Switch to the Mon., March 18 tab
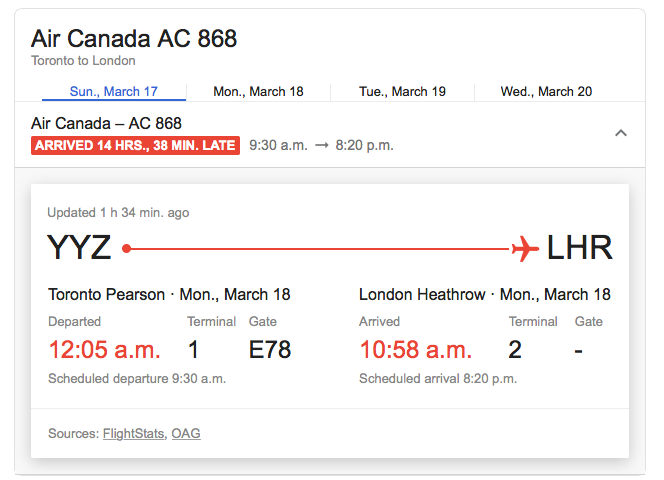 tap(258, 92)
